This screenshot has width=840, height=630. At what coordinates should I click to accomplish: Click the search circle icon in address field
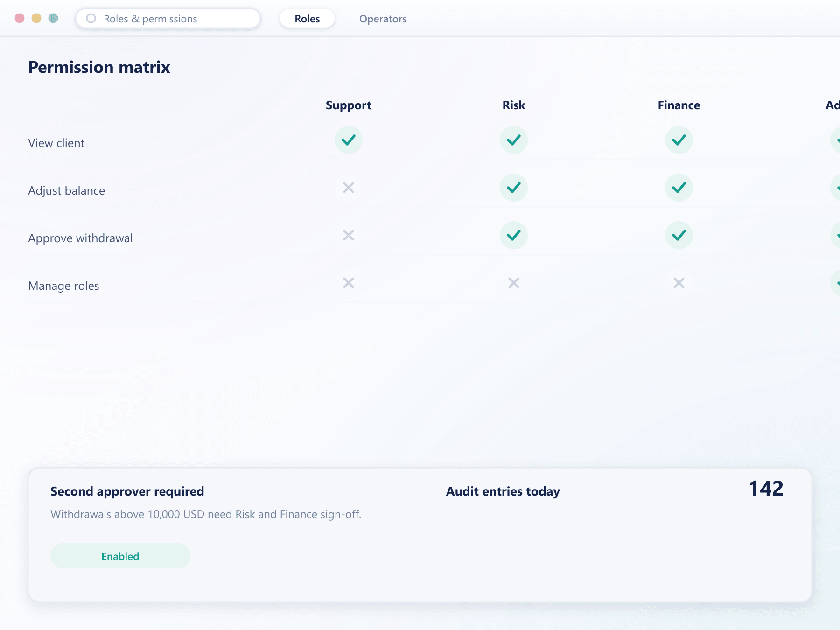tap(91, 18)
